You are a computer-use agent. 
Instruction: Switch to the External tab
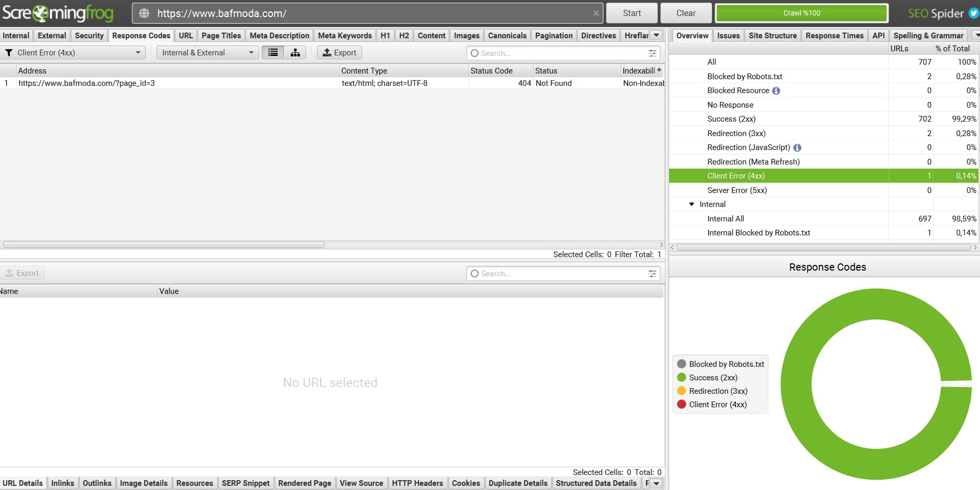(x=52, y=35)
